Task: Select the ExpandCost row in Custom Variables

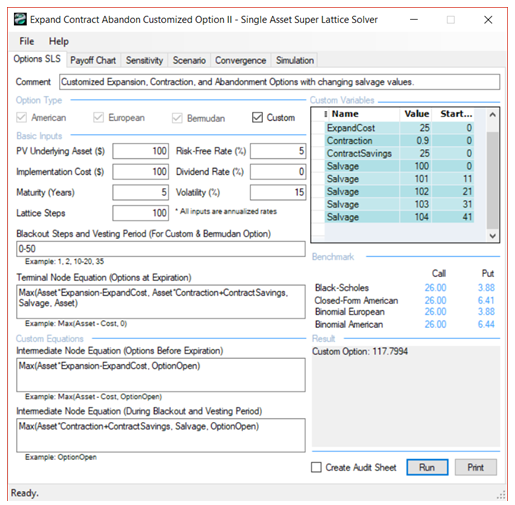Action: 399,128
